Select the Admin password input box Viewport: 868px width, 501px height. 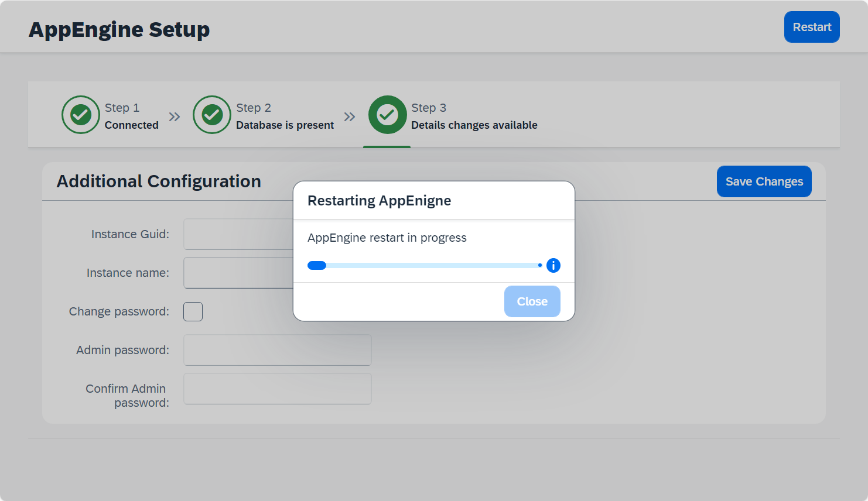(x=278, y=350)
